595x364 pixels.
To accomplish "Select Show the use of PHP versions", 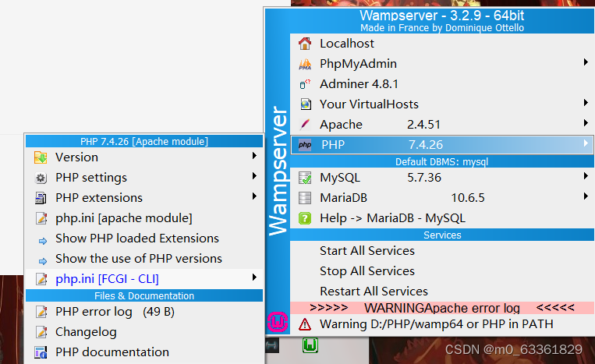I will (144, 259).
